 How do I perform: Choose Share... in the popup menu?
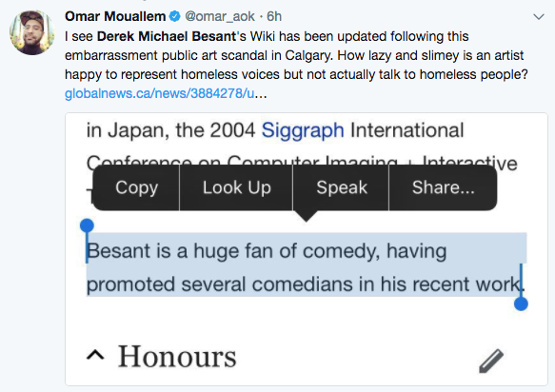click(443, 187)
